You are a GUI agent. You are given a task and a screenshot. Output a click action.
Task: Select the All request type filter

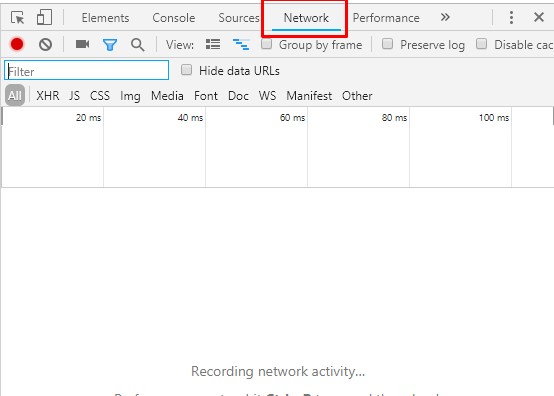(15, 95)
